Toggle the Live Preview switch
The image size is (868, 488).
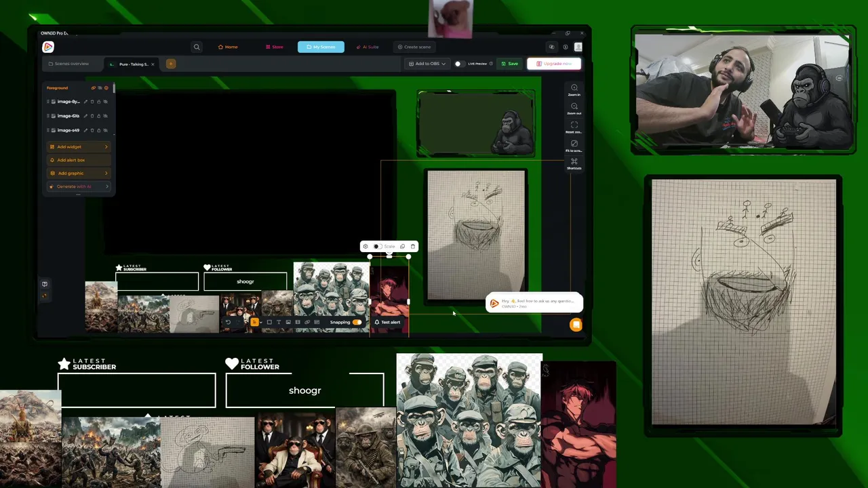tap(459, 64)
